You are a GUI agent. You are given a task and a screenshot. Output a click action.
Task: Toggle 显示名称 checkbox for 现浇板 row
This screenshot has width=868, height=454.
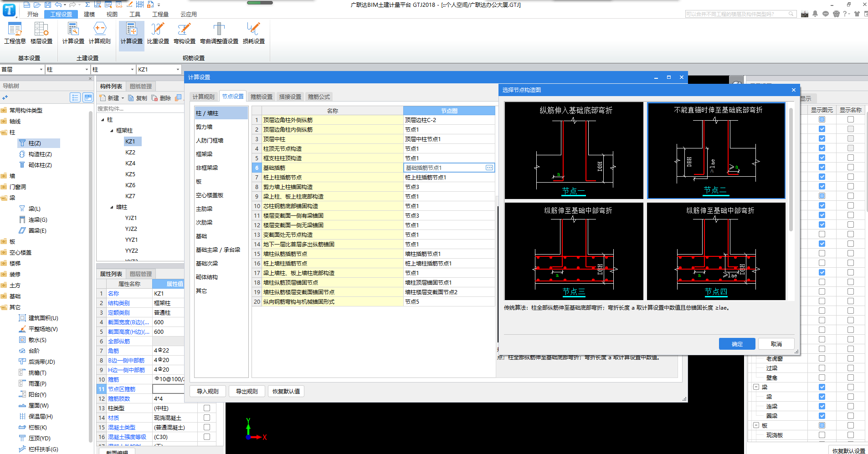point(851,435)
